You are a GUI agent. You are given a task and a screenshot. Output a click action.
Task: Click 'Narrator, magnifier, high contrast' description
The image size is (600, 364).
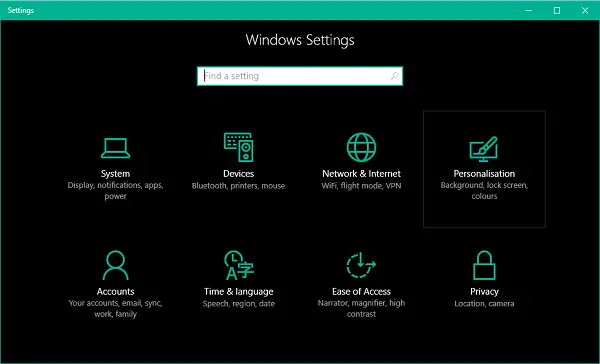click(361, 309)
